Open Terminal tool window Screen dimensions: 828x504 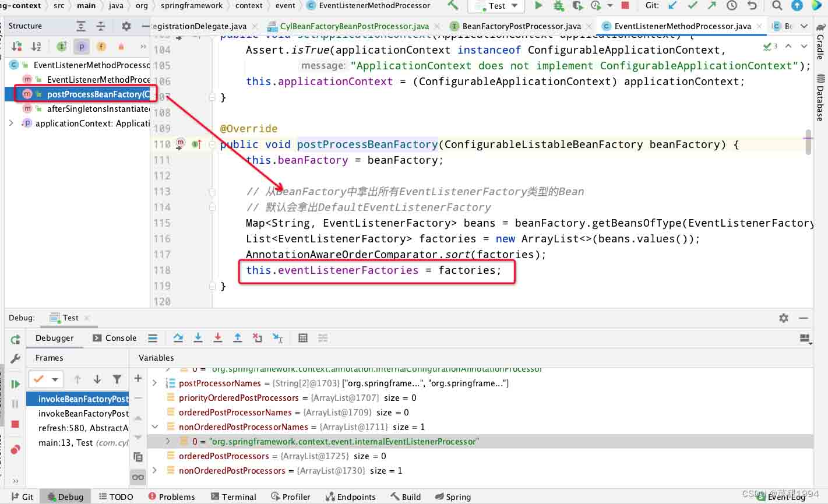coord(234,497)
